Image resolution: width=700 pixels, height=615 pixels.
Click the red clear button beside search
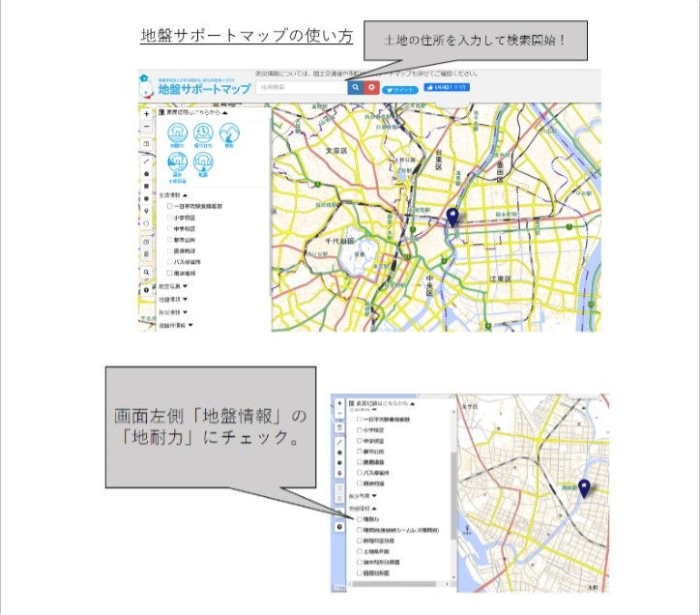pyautogui.click(x=371, y=88)
